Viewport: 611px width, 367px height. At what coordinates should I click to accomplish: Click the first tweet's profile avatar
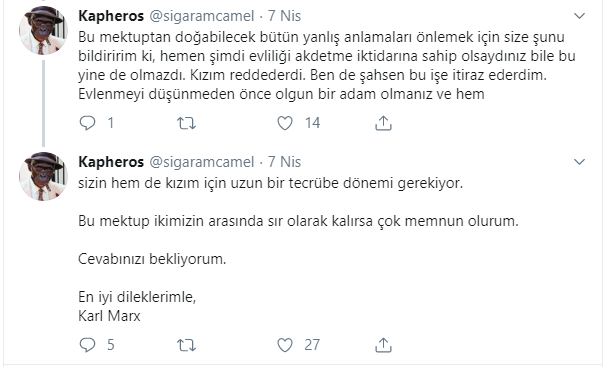pyautogui.click(x=43, y=30)
